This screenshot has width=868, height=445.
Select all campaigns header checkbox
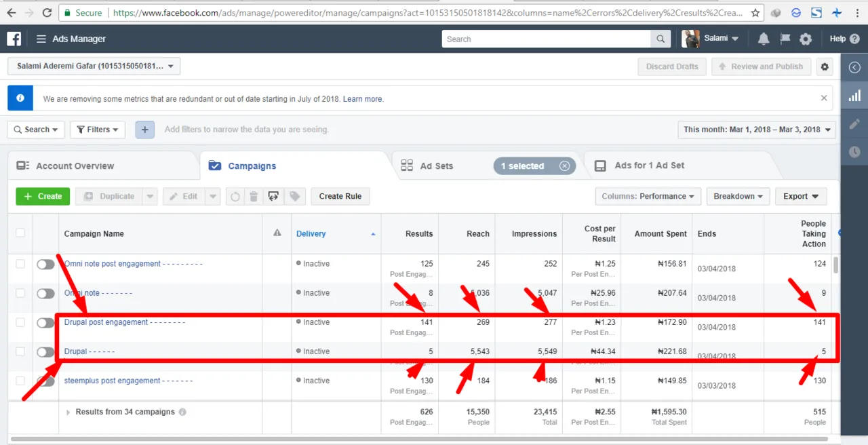(20, 233)
